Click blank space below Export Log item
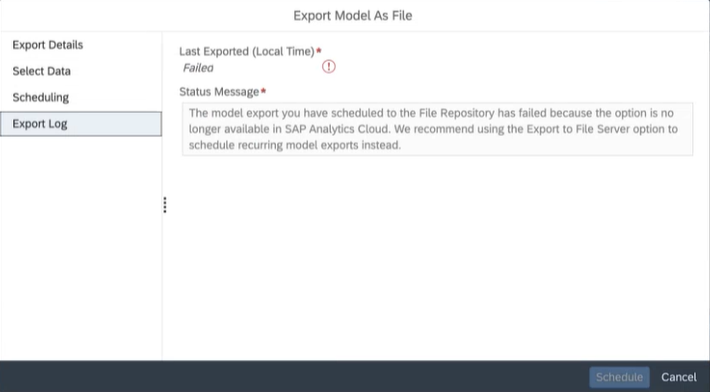The height and width of the screenshot is (392, 710). [81, 249]
